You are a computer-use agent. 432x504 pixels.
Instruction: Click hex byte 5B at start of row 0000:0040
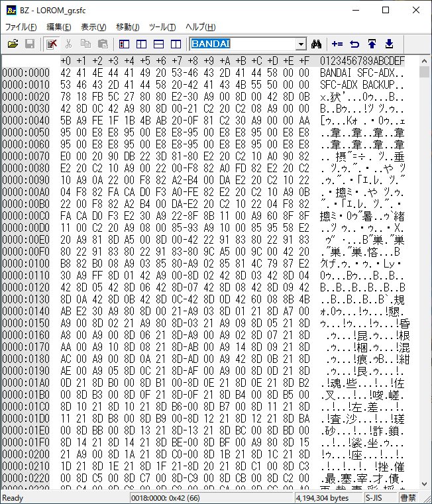point(66,121)
